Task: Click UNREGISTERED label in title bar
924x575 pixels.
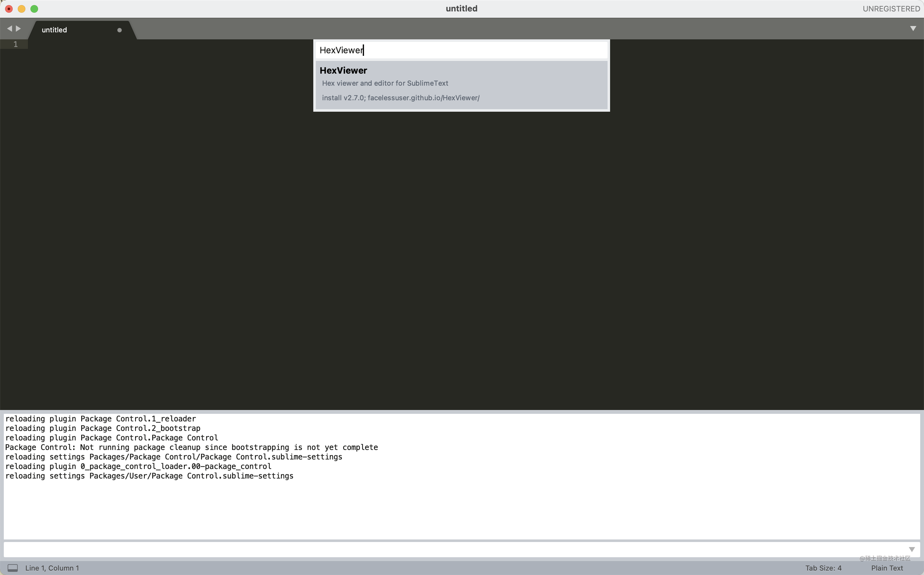Action: pos(891,9)
